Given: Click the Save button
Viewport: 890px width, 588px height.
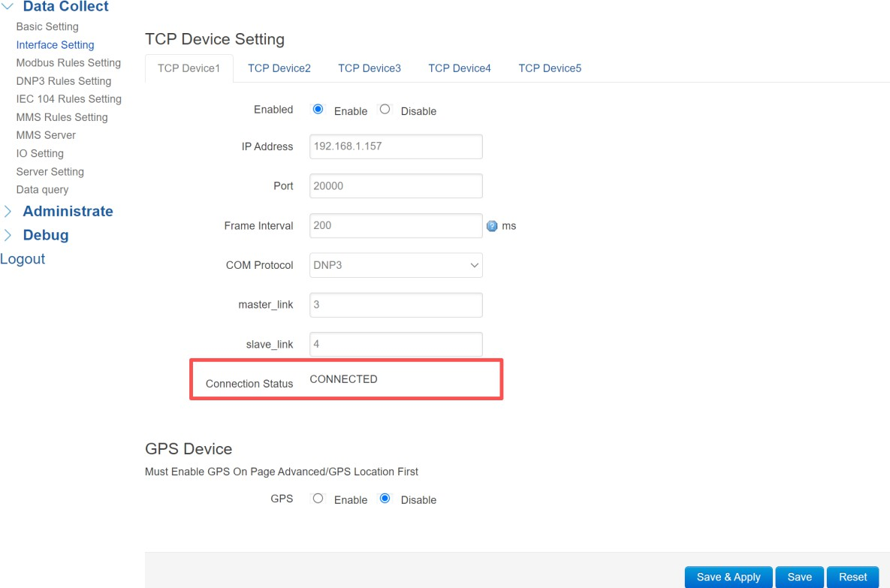Looking at the screenshot, I should tap(799, 577).
